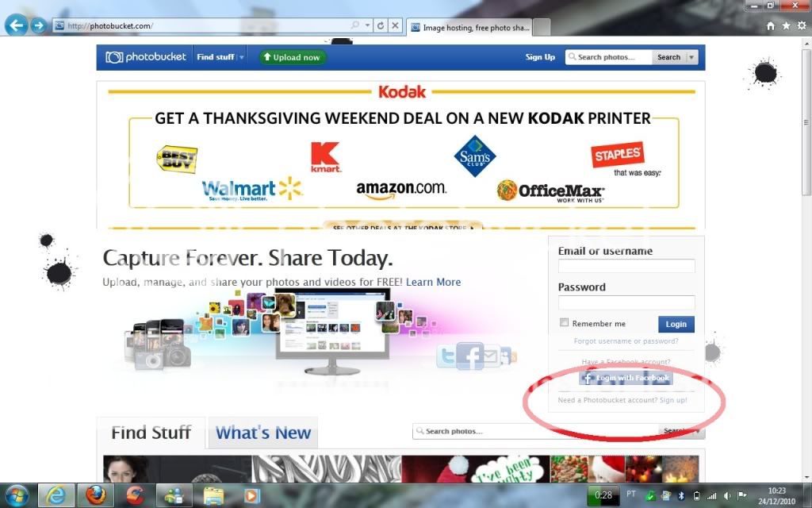The width and height of the screenshot is (812, 508).
Task: Click the Photobucket logo
Action: [146, 57]
